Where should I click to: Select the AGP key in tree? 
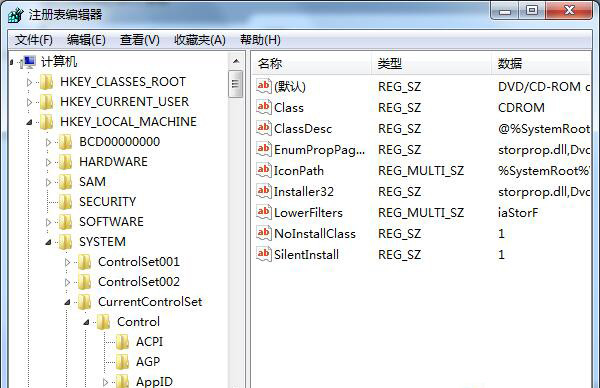[x=148, y=362]
